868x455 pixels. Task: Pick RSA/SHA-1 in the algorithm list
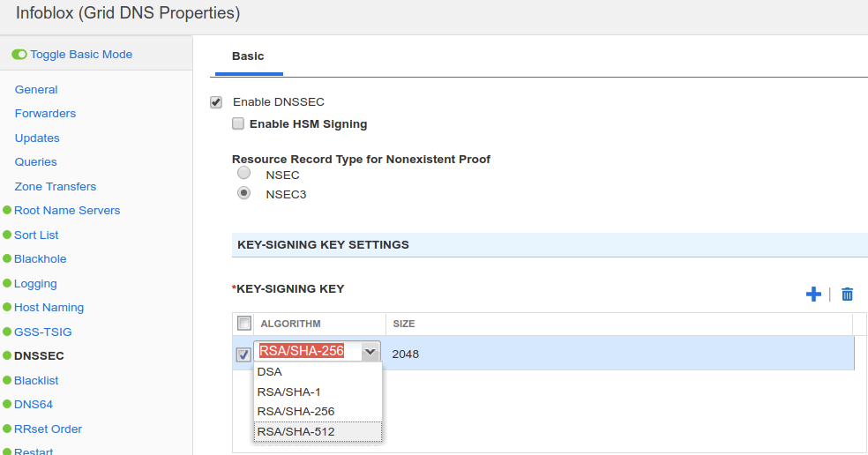(288, 392)
